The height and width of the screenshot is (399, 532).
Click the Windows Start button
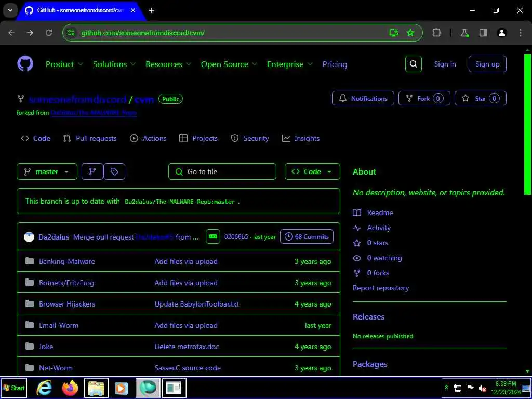14,388
